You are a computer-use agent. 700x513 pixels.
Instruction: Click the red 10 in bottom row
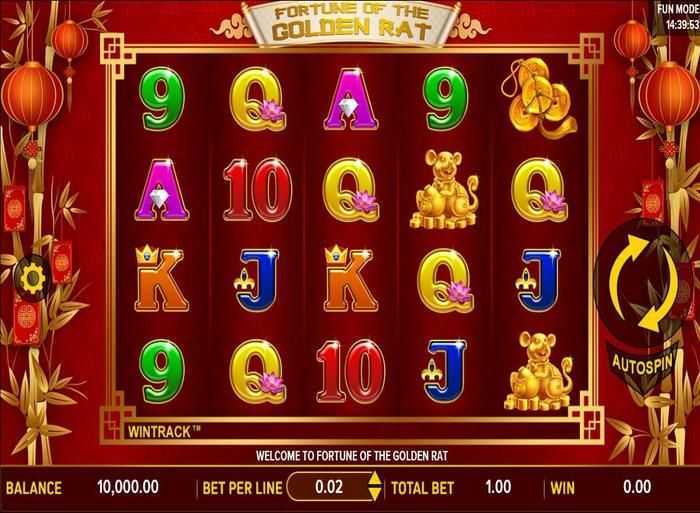point(350,371)
